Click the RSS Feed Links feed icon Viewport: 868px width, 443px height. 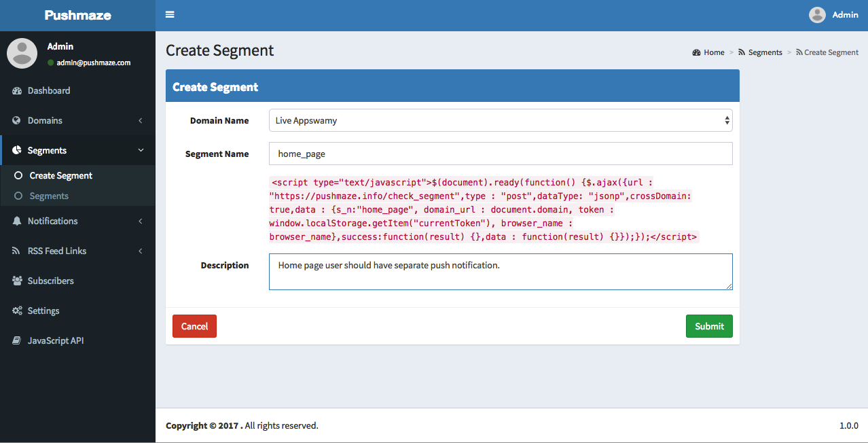click(x=17, y=251)
